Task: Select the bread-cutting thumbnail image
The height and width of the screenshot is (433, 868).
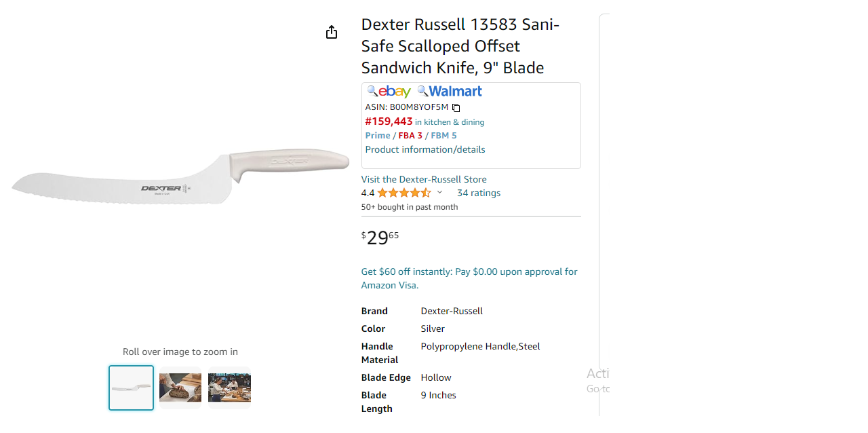Action: coord(180,388)
